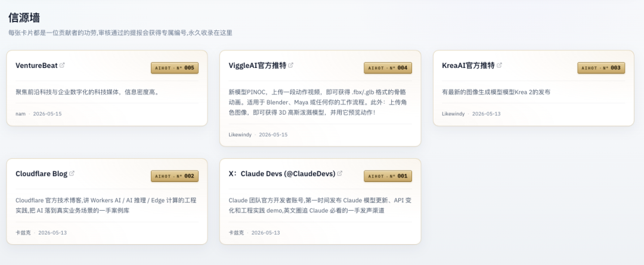Click the VentureBeat card title
Image resolution: width=644 pixels, height=265 pixels.
click(x=36, y=65)
